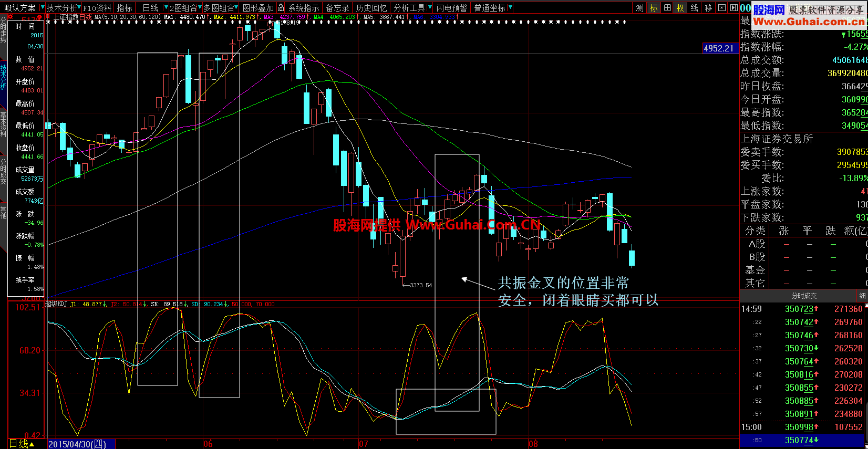Click the 3373.54 low price annotation

[421, 285]
